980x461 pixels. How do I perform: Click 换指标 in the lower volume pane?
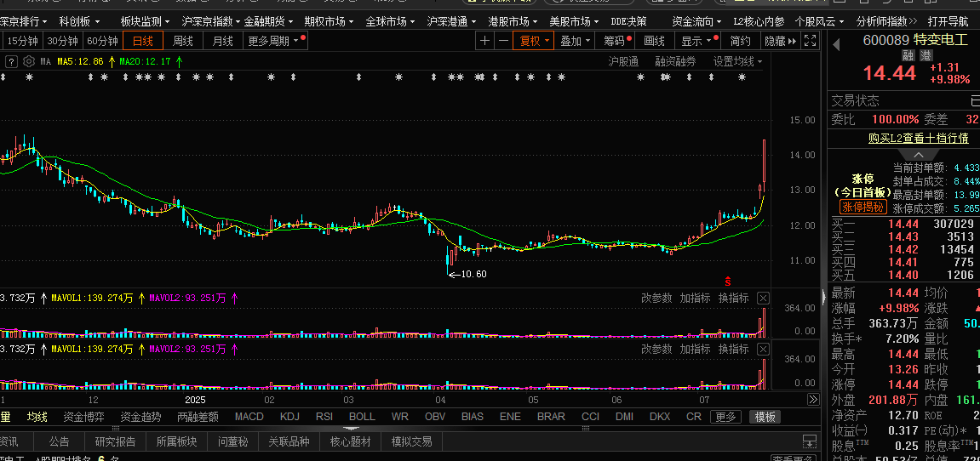pyautogui.click(x=734, y=350)
